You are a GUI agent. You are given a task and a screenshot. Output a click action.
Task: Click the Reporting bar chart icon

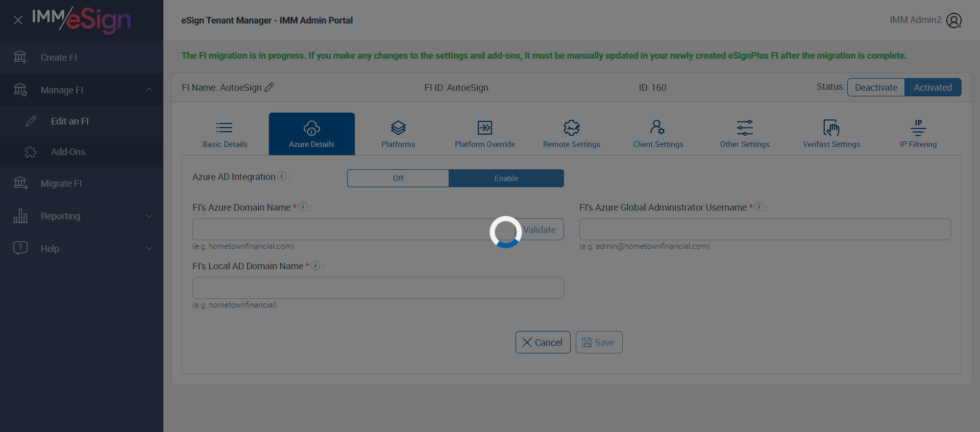coord(20,216)
